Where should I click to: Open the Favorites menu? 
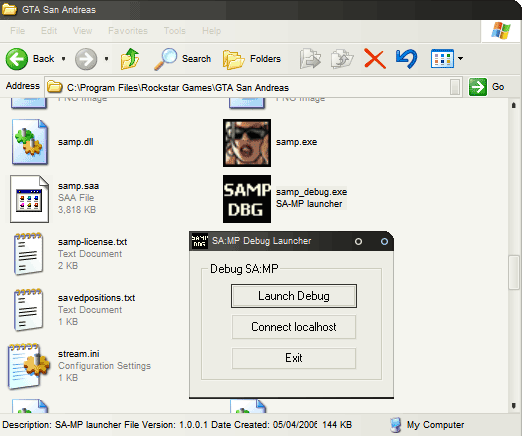[x=128, y=31]
